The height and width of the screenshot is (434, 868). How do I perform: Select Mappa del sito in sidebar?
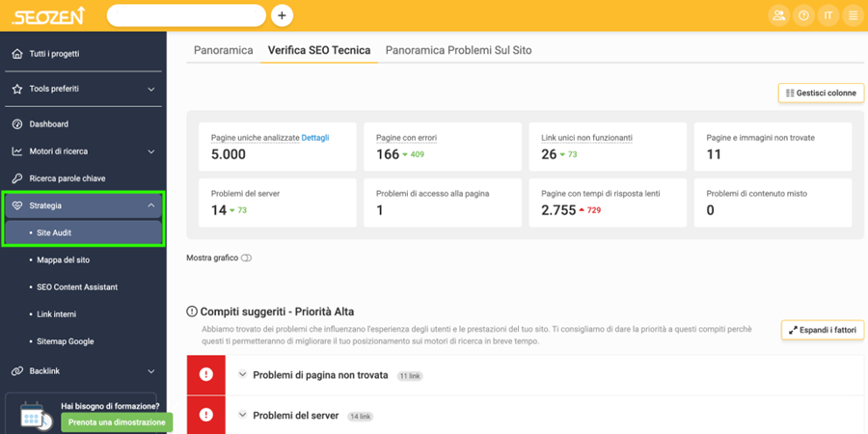point(64,260)
